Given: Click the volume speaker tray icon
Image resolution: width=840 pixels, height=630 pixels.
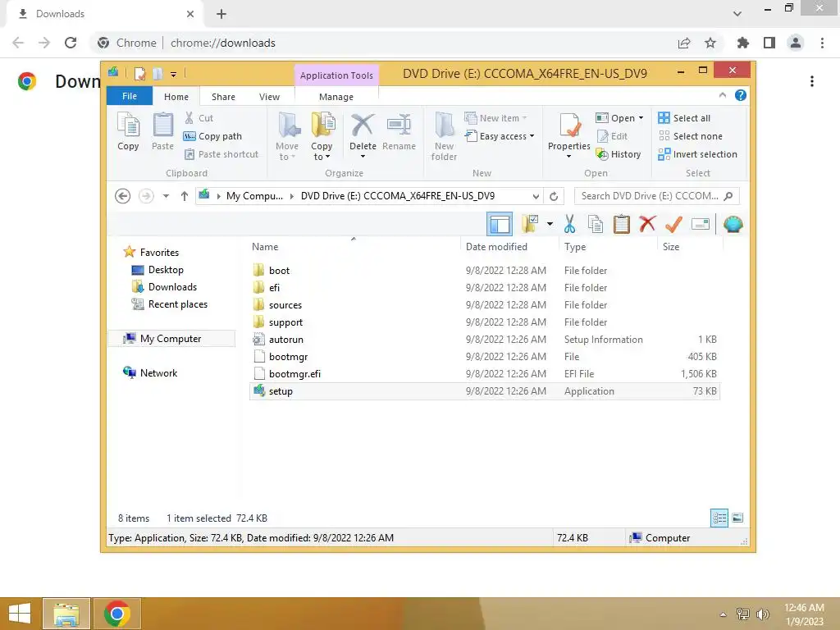Looking at the screenshot, I should 762,614.
